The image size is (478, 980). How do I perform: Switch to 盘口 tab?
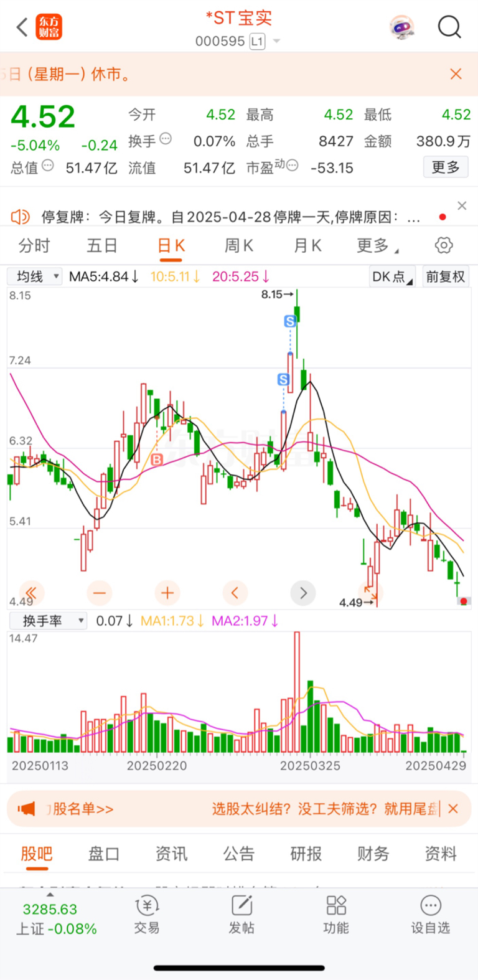pyautogui.click(x=104, y=854)
